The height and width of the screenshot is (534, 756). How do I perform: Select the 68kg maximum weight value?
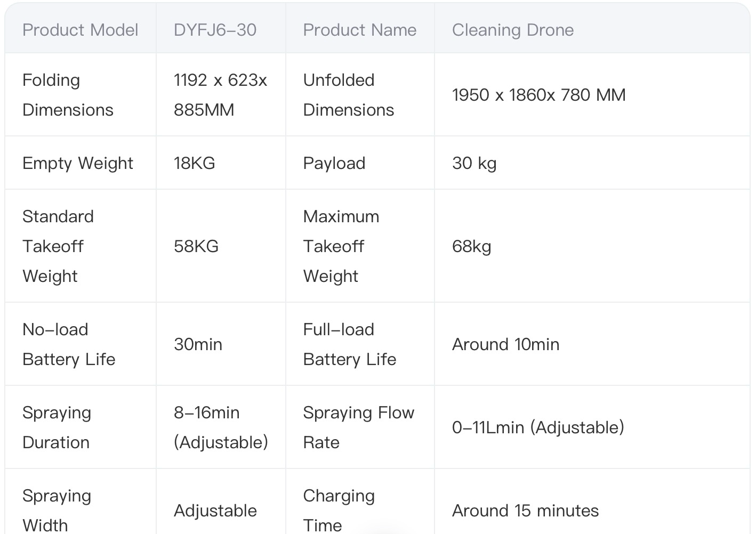(471, 246)
